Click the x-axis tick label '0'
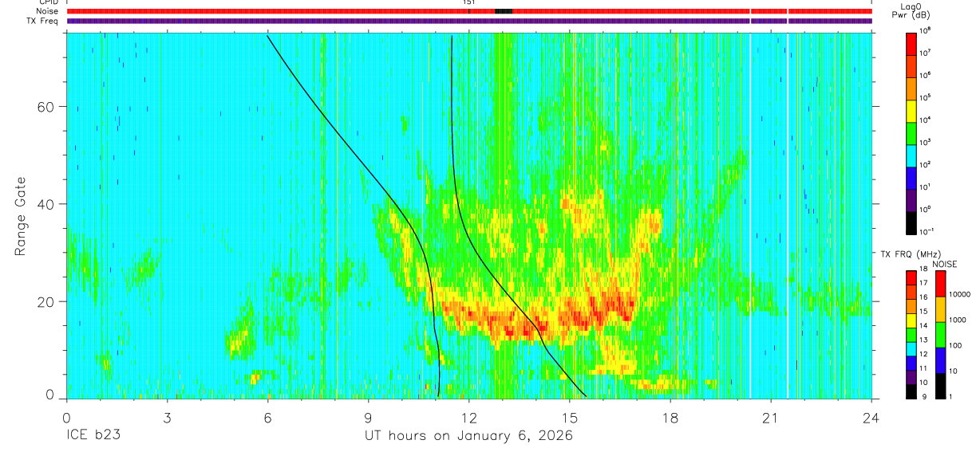This screenshot has height=452, width=980. 65,417
